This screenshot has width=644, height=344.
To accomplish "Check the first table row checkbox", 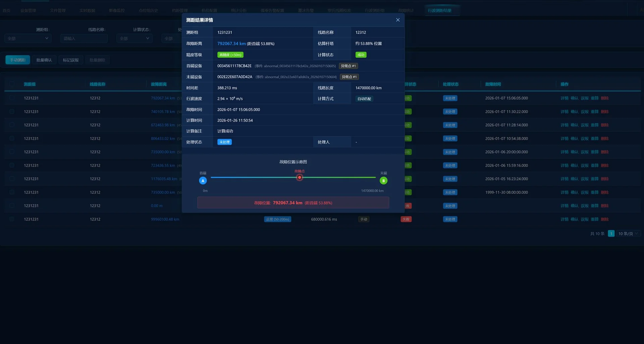I will coord(12,98).
